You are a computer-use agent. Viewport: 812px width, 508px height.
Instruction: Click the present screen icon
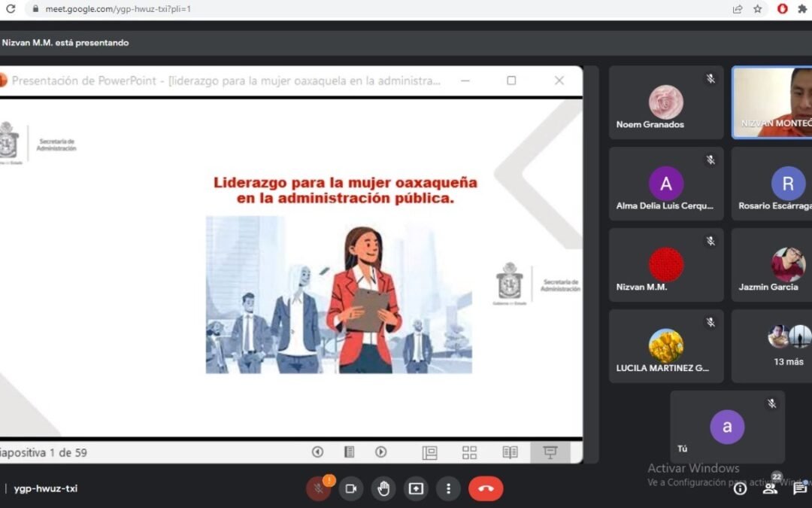click(x=416, y=488)
